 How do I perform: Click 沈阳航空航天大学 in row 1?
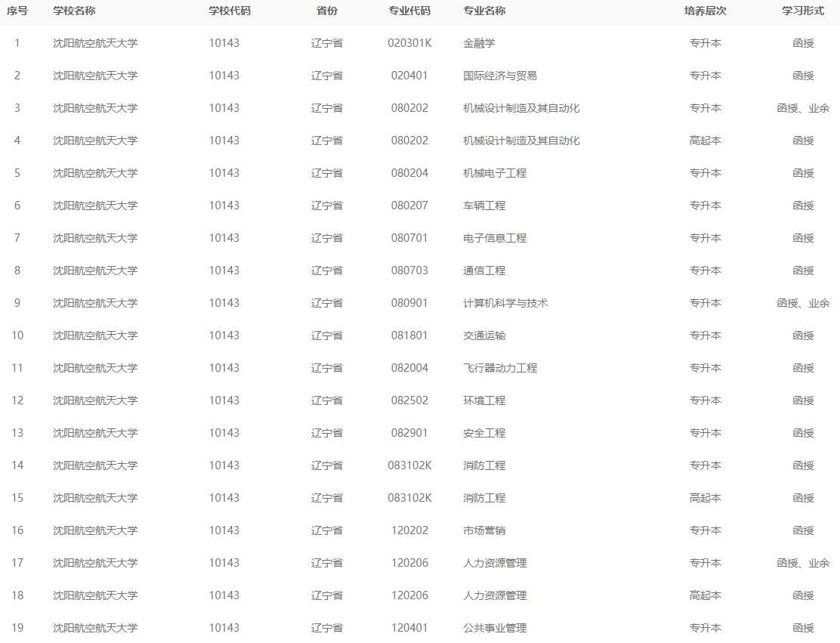coord(95,43)
